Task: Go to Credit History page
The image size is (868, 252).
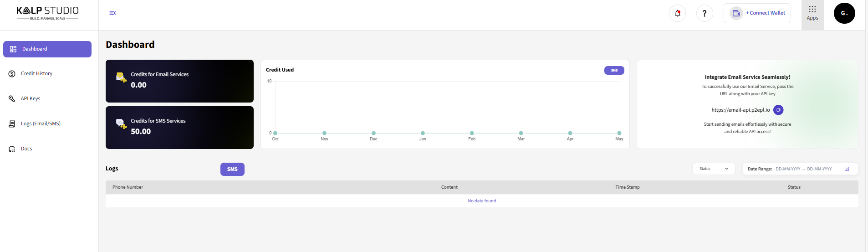Action: pos(36,74)
